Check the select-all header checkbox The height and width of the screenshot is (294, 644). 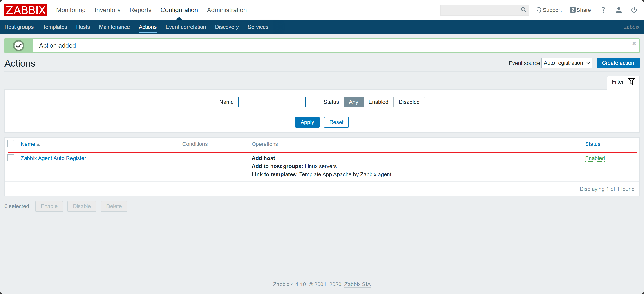(x=11, y=144)
